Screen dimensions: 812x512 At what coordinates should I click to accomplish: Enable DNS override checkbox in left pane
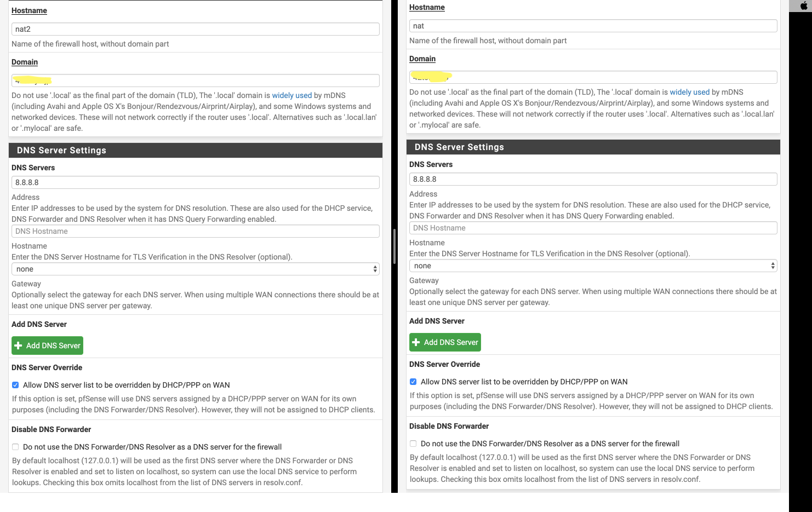pos(15,385)
